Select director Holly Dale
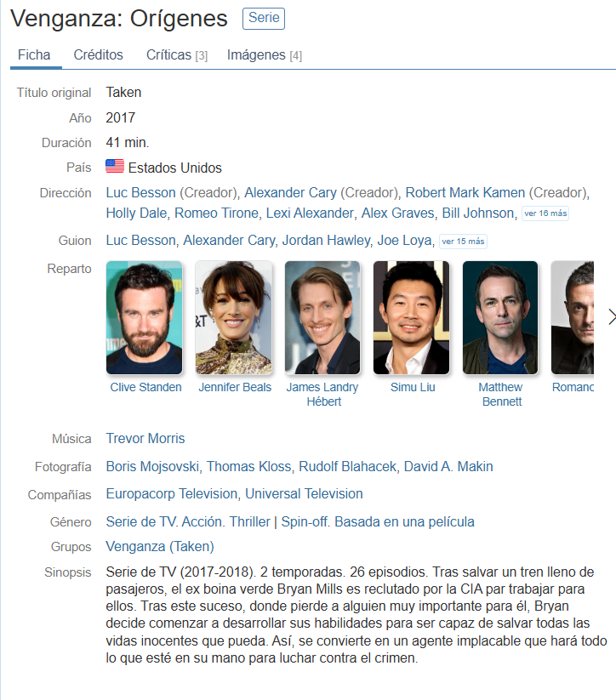Viewport: 616px width, 700px height. pos(136,213)
